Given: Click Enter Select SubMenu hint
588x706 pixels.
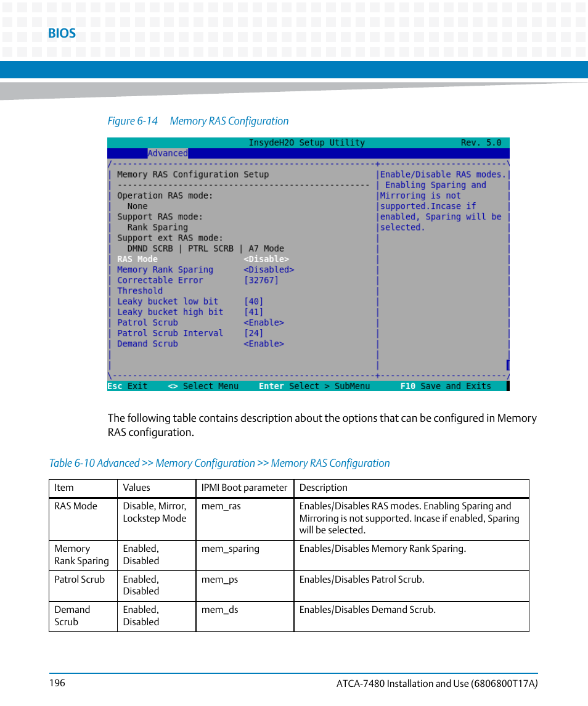Looking at the screenshot, I should [314, 386].
